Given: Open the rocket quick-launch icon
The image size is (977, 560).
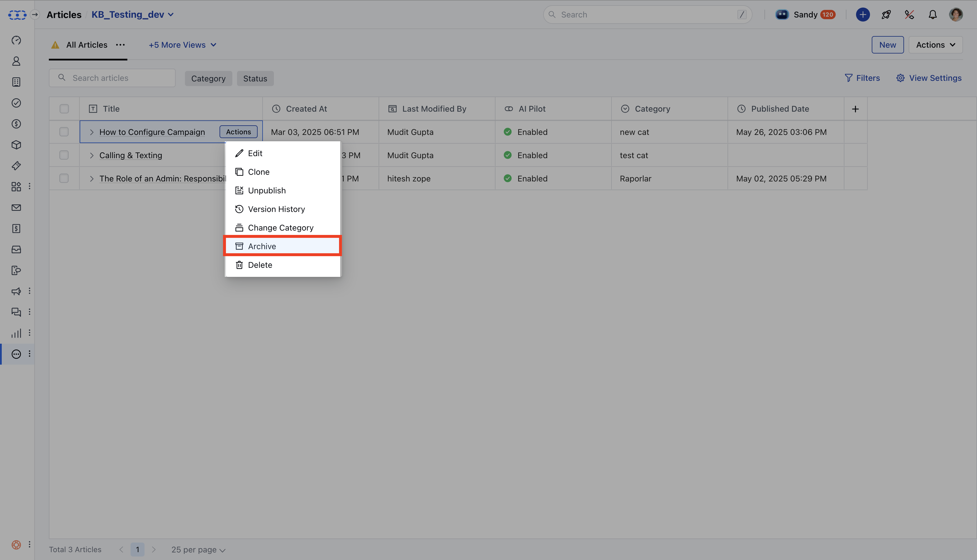Looking at the screenshot, I should (x=886, y=15).
